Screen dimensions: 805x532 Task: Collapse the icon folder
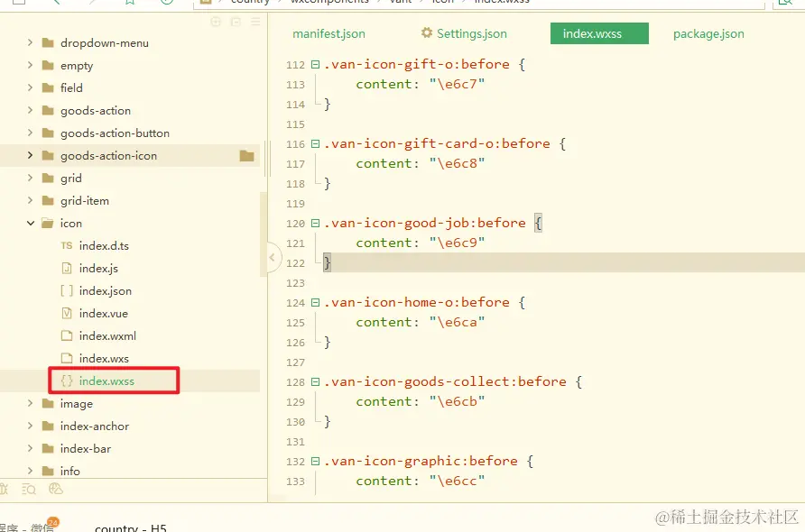[31, 223]
